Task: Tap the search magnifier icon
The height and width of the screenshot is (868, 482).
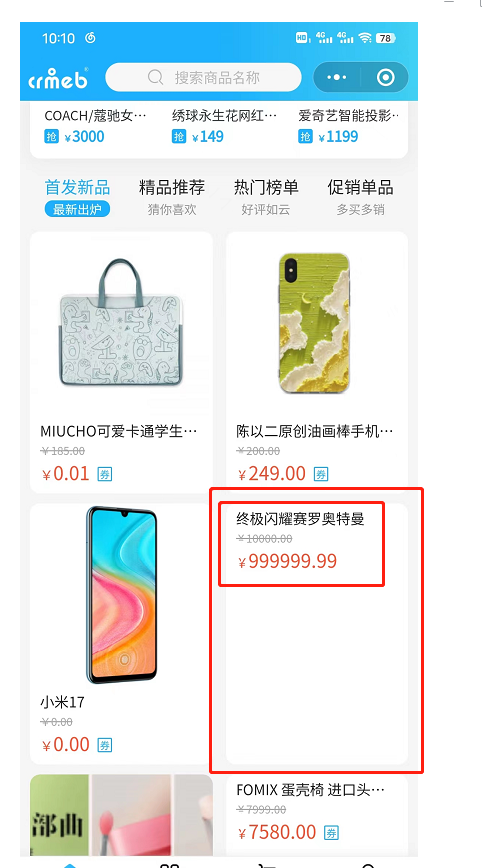Action: 155,77
